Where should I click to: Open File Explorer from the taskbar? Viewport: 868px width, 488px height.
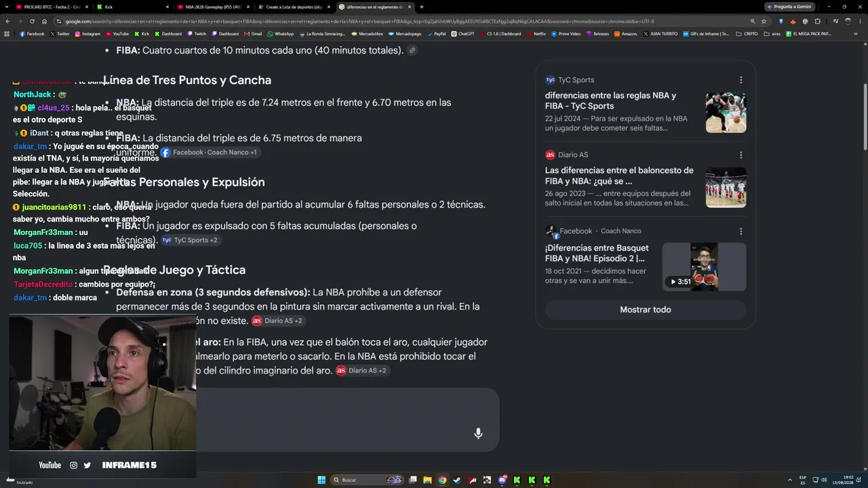[427, 480]
